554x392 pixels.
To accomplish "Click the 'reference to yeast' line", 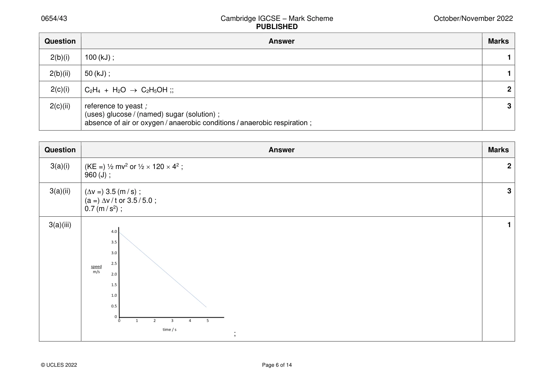I will pos(116,106).
